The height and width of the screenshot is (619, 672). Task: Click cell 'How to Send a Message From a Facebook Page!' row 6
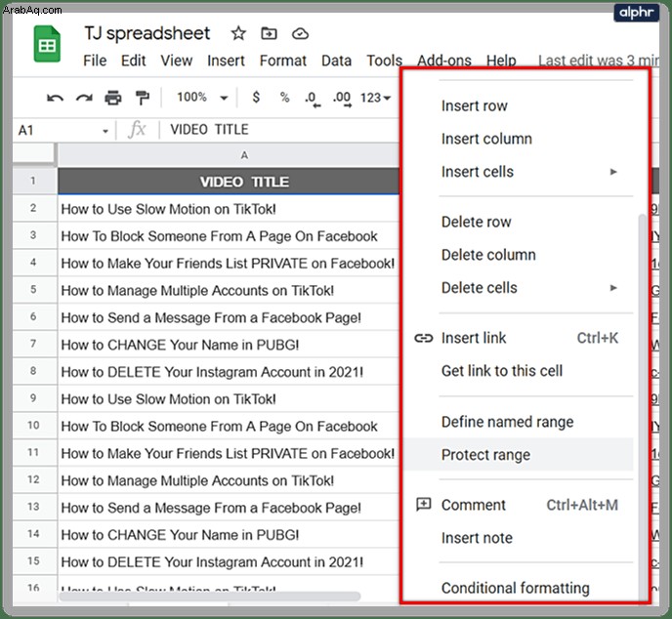point(229,317)
